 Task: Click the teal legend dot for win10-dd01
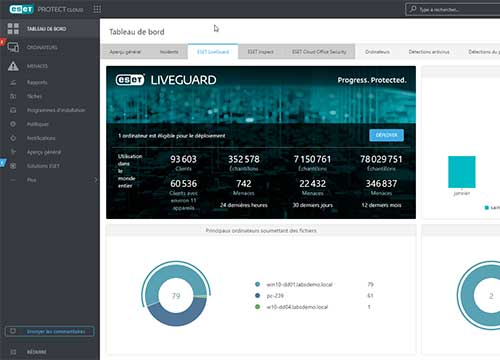pos(257,284)
